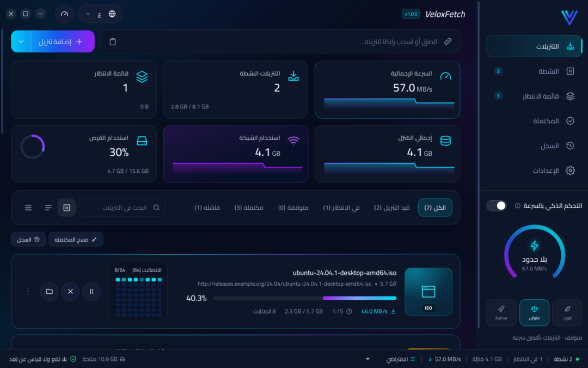Click '10.9 GB متاحة' free space status
The width and height of the screenshot is (588, 368).
[104, 359]
